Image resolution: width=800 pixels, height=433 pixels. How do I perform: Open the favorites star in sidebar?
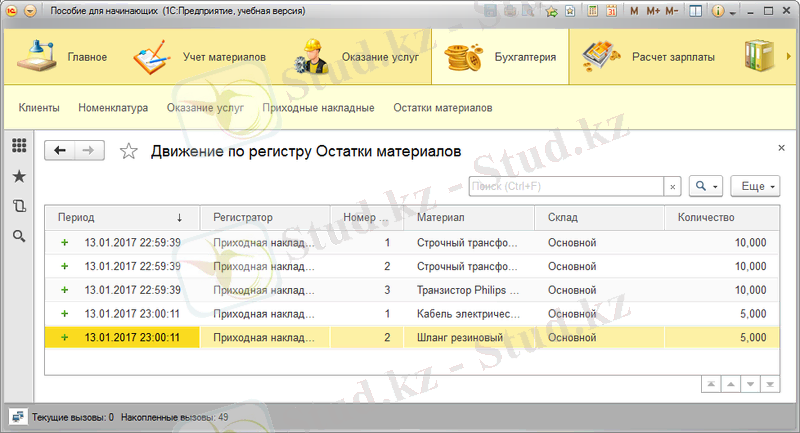point(19,176)
